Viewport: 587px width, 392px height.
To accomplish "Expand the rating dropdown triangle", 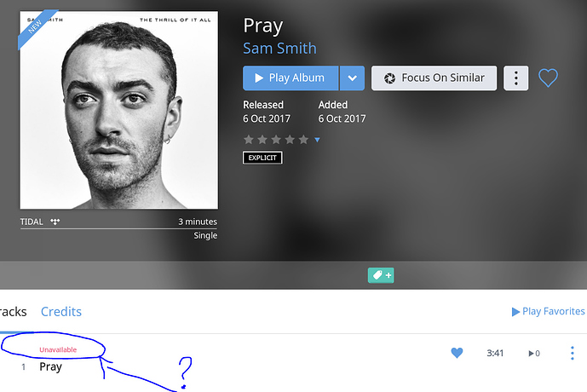I will (x=317, y=140).
